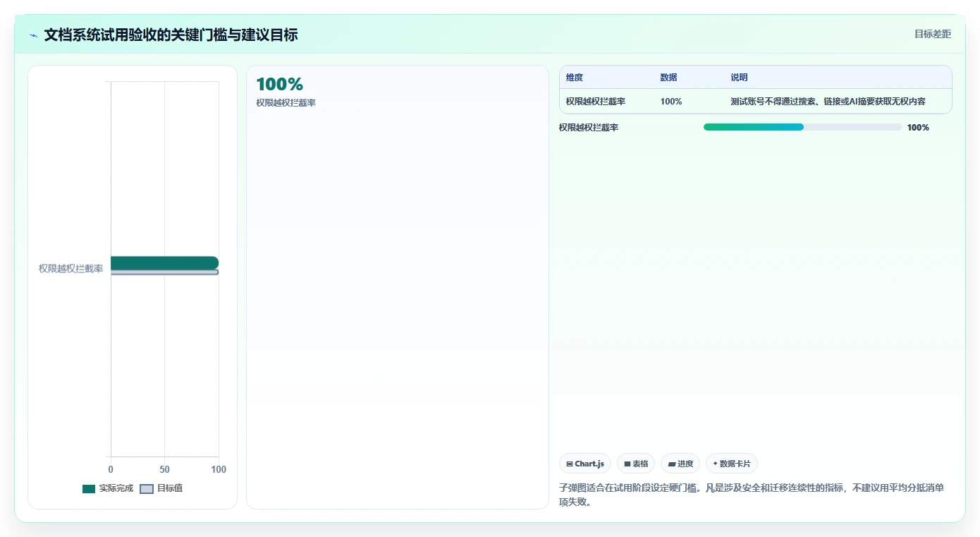Click the 权限越权拦截率 table cell
This screenshot has width=980, height=537.
(x=595, y=102)
